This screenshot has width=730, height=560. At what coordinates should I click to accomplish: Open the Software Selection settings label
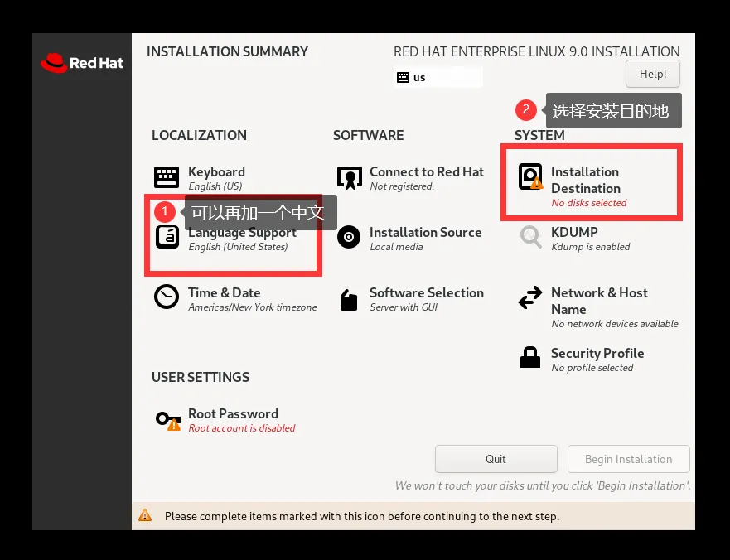pos(427,292)
